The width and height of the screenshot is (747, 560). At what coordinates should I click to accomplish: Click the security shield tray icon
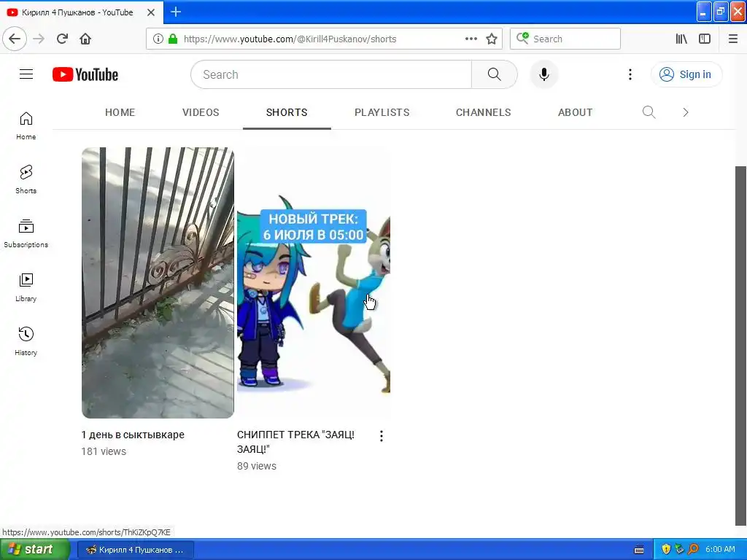click(666, 550)
